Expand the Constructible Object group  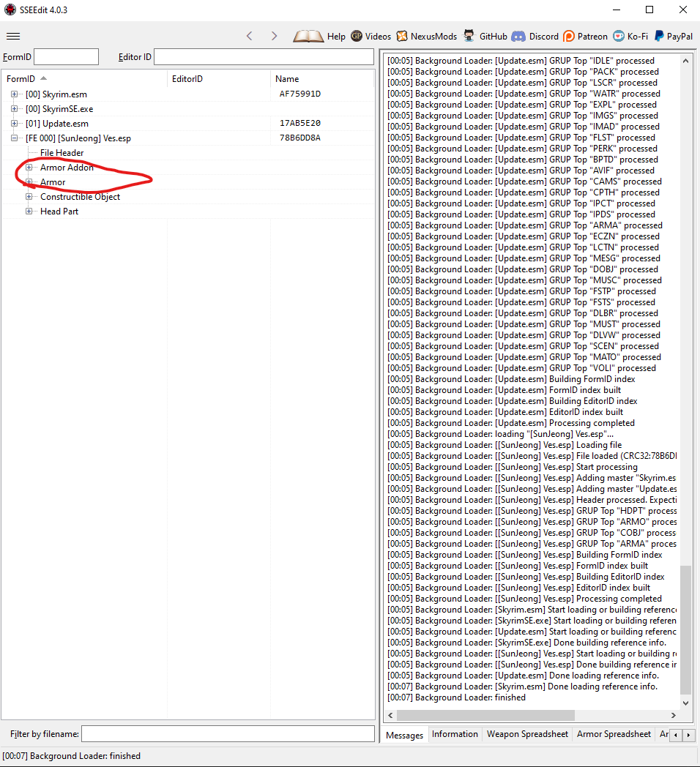click(x=29, y=197)
